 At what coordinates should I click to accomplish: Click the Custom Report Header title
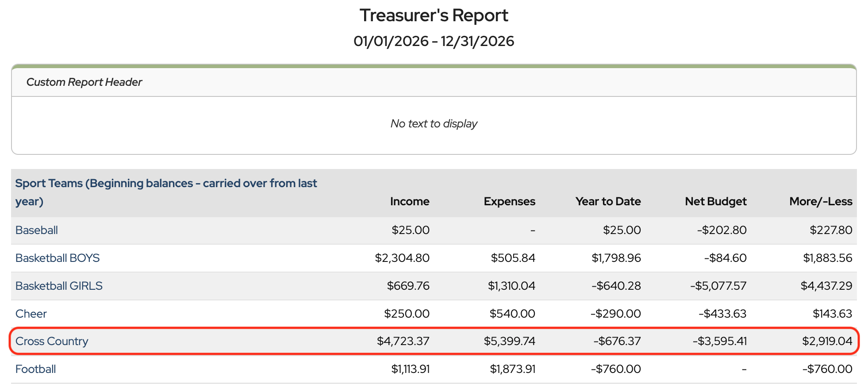[x=84, y=82]
